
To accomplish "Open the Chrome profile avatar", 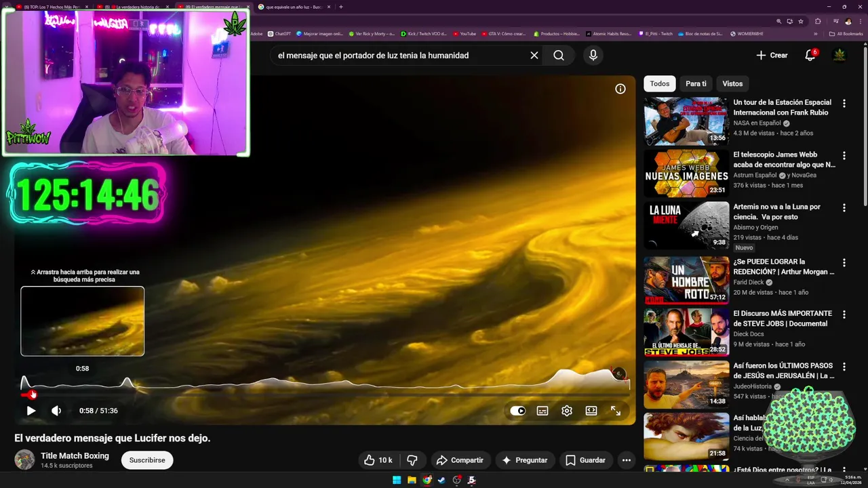I will pyautogui.click(x=848, y=21).
